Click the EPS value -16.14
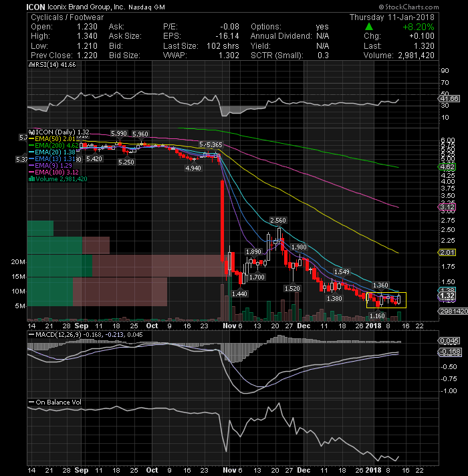The height and width of the screenshot is (476, 468). click(227, 36)
